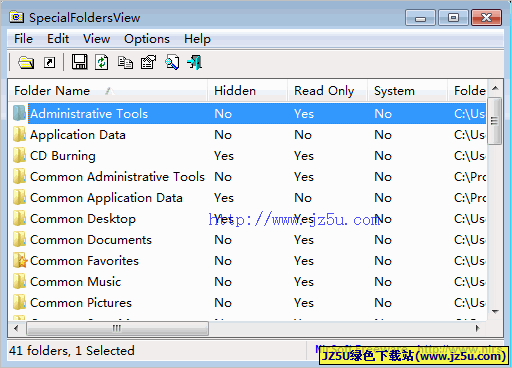Click the Administrative Tools folder icon

19,113
